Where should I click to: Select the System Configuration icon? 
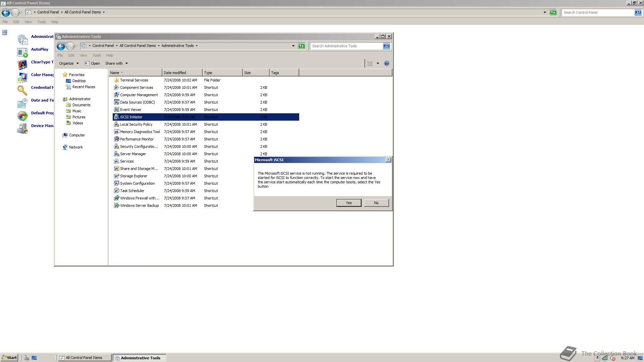116,183
